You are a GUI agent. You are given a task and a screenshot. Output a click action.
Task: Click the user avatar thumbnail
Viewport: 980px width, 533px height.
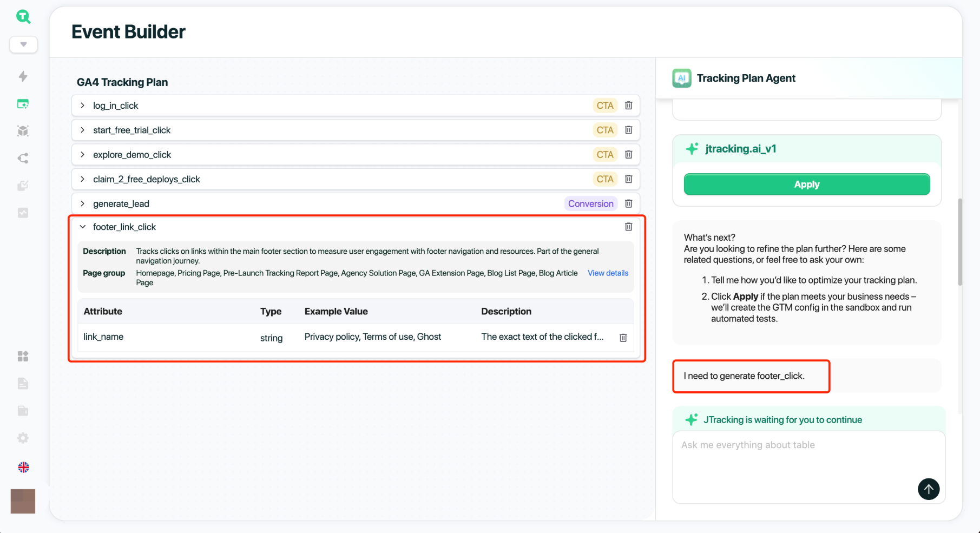pos(23,501)
